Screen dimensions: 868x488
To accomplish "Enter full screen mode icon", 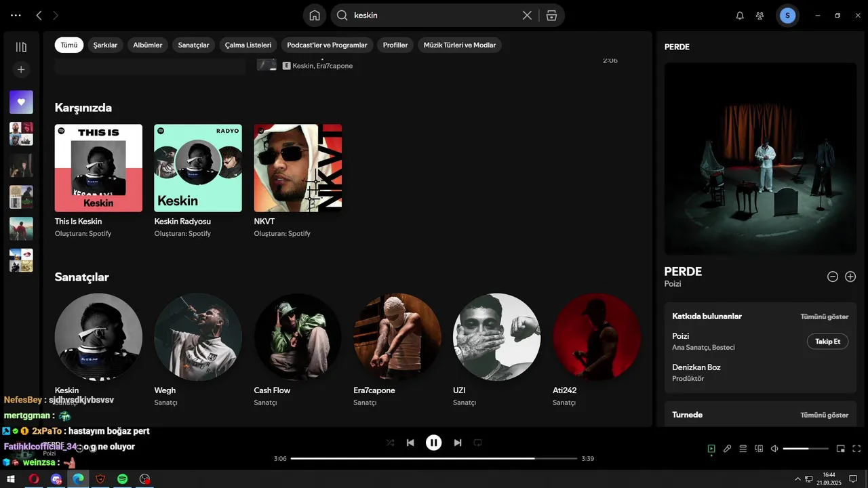I will (856, 449).
